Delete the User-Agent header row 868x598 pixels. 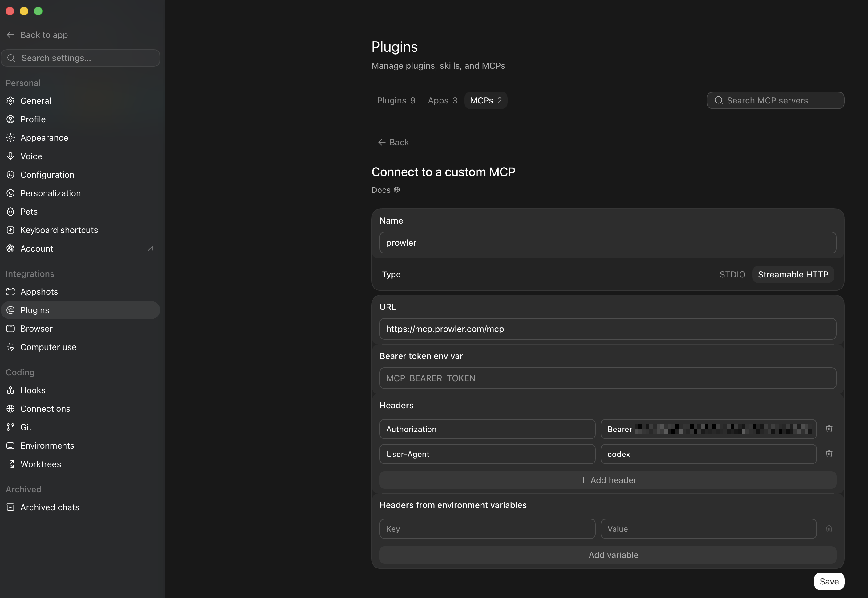[829, 454]
